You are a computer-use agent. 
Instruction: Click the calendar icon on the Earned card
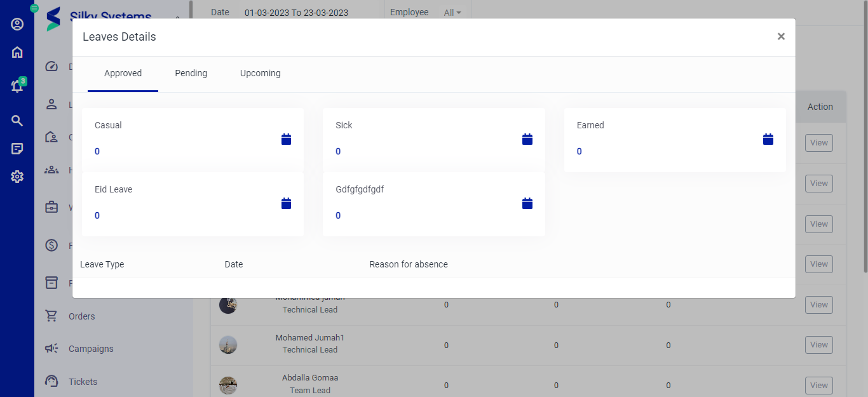pos(768,139)
